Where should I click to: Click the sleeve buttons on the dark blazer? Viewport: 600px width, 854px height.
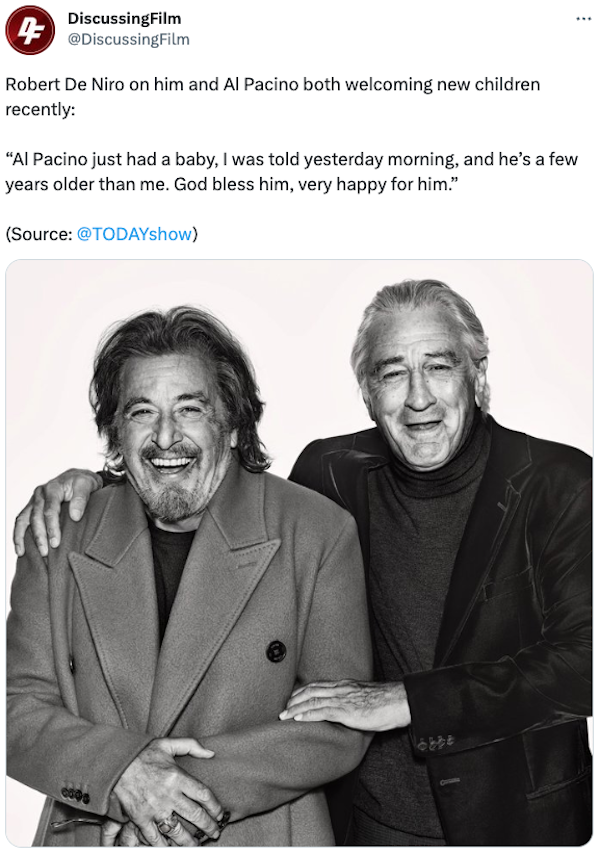coord(435,742)
